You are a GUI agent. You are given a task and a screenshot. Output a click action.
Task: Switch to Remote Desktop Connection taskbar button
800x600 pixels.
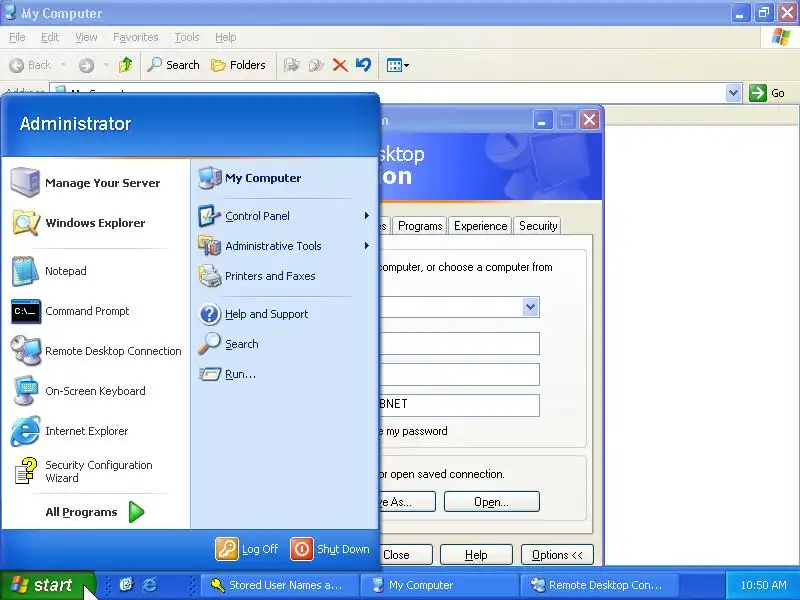[x=599, y=585]
